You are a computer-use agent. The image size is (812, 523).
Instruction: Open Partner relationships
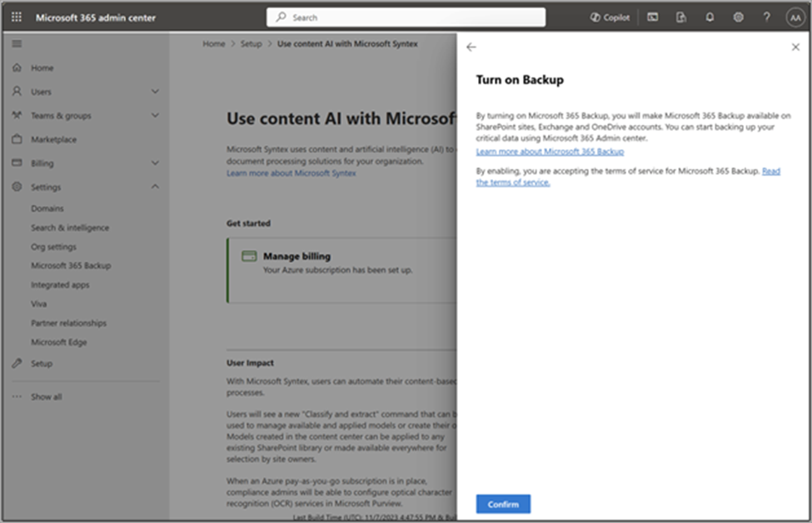pos(68,322)
